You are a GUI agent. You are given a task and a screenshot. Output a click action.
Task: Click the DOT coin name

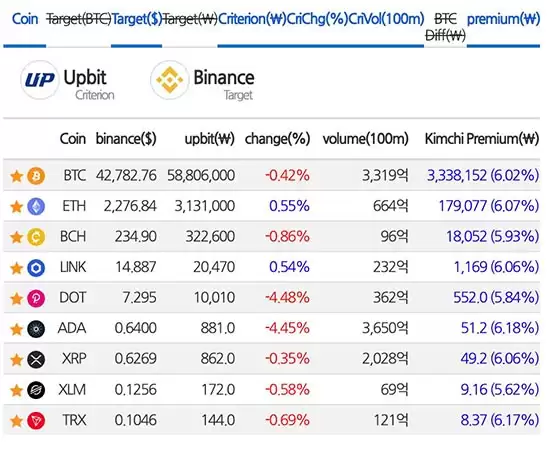pos(73,298)
